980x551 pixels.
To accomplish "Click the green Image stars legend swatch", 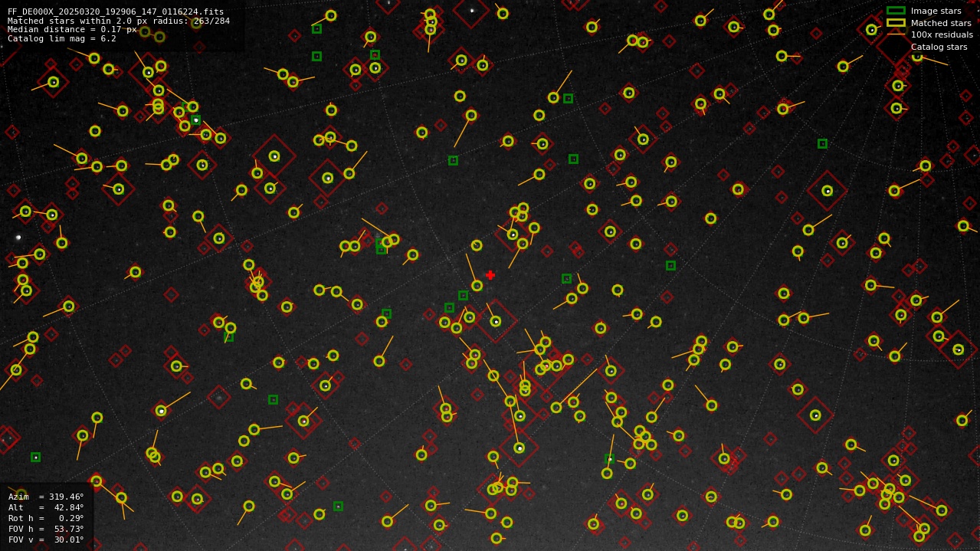I will (896, 11).
